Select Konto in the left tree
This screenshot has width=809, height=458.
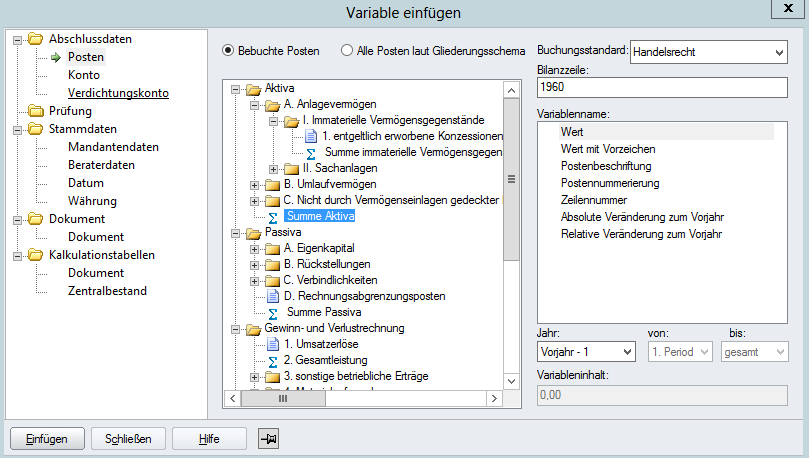84,75
